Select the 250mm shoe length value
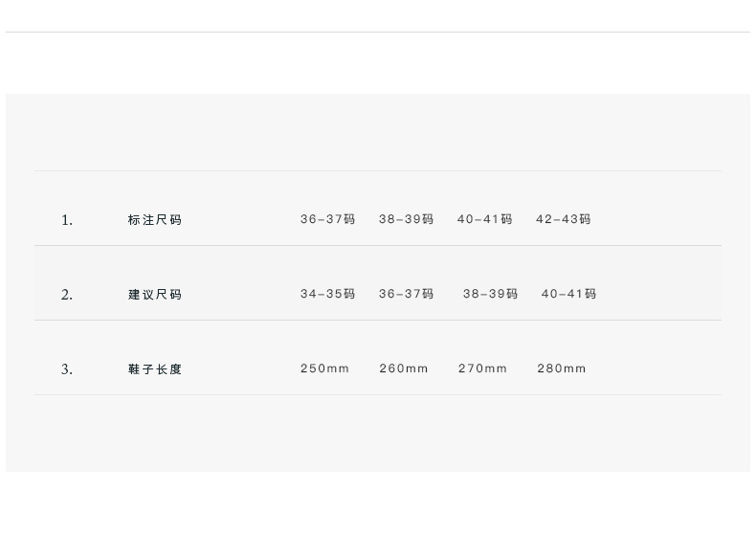This screenshot has width=756, height=535. coord(324,368)
